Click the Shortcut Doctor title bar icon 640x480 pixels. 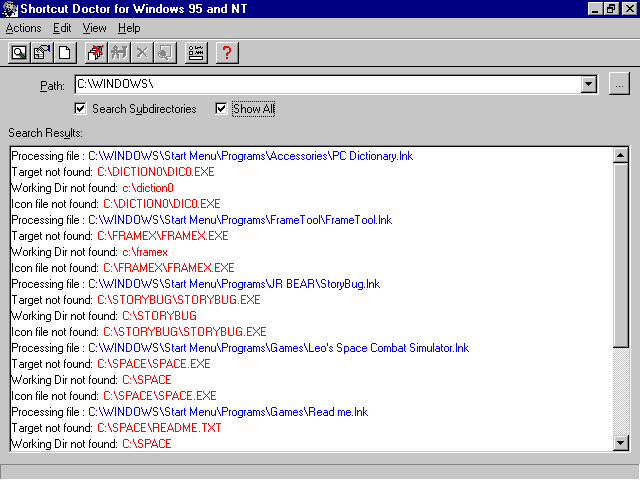(10, 8)
